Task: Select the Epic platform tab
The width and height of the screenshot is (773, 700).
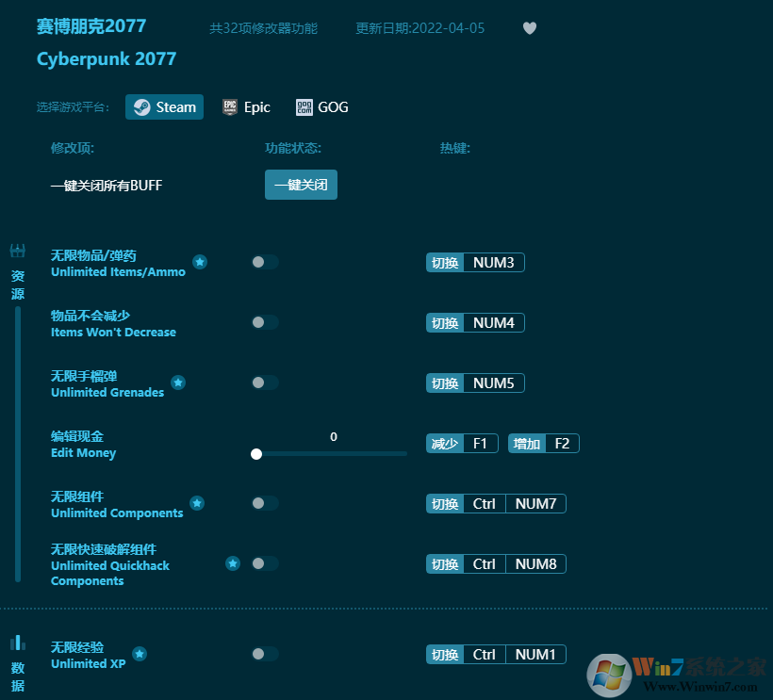Action: pyautogui.click(x=246, y=106)
